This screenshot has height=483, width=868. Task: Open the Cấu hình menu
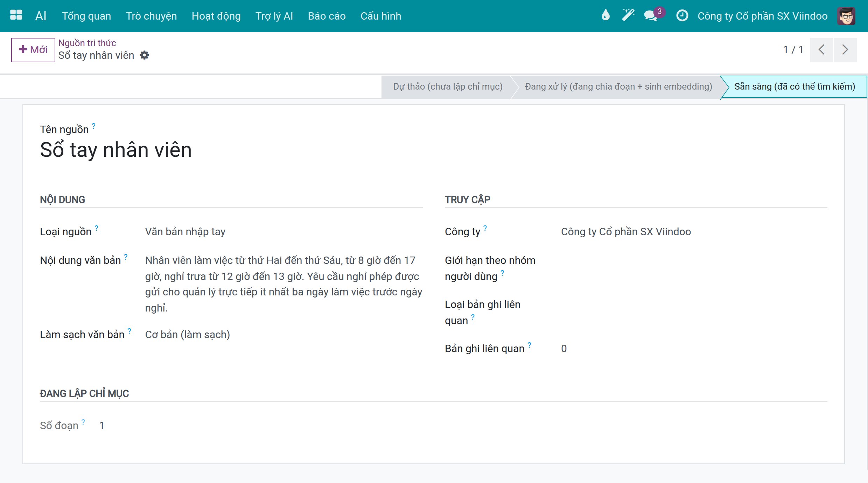pos(381,16)
